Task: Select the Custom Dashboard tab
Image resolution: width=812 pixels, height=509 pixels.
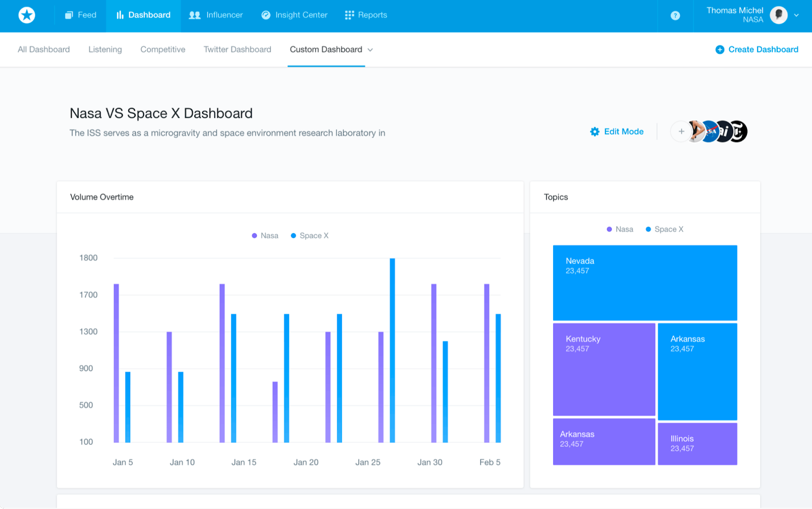Action: pos(326,50)
